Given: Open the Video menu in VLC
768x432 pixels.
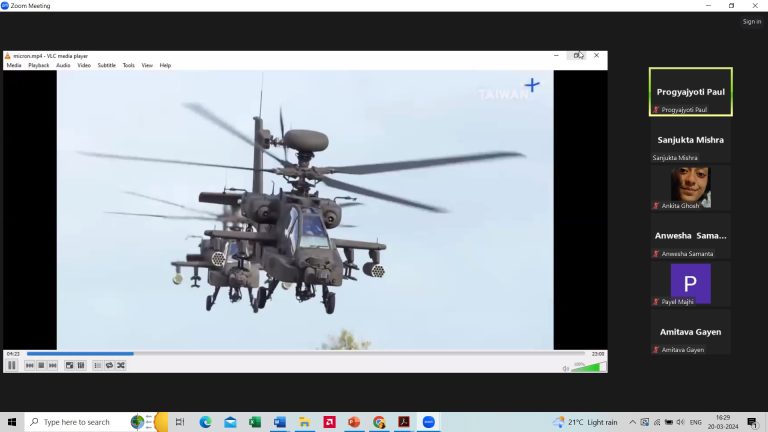Looking at the screenshot, I should point(84,65).
